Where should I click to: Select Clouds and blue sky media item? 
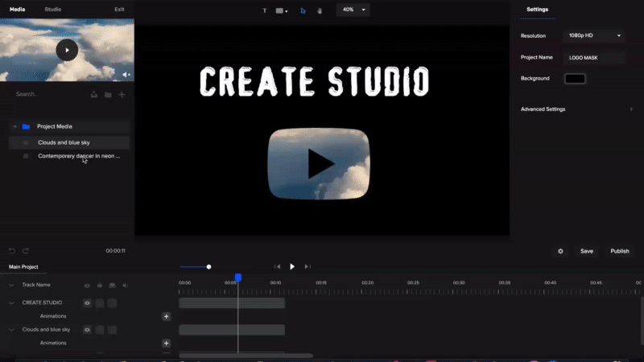tap(69, 142)
